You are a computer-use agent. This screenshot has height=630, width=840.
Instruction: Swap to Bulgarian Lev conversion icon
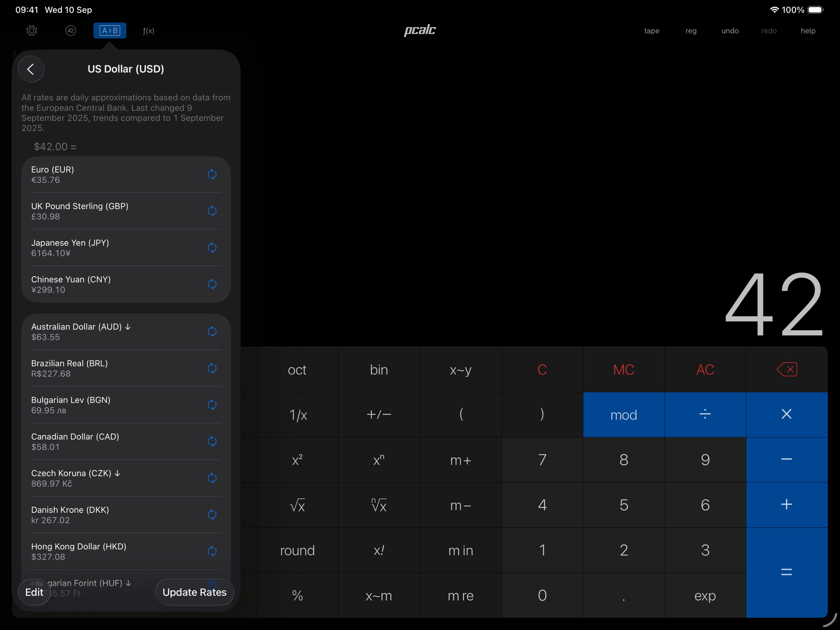212,405
